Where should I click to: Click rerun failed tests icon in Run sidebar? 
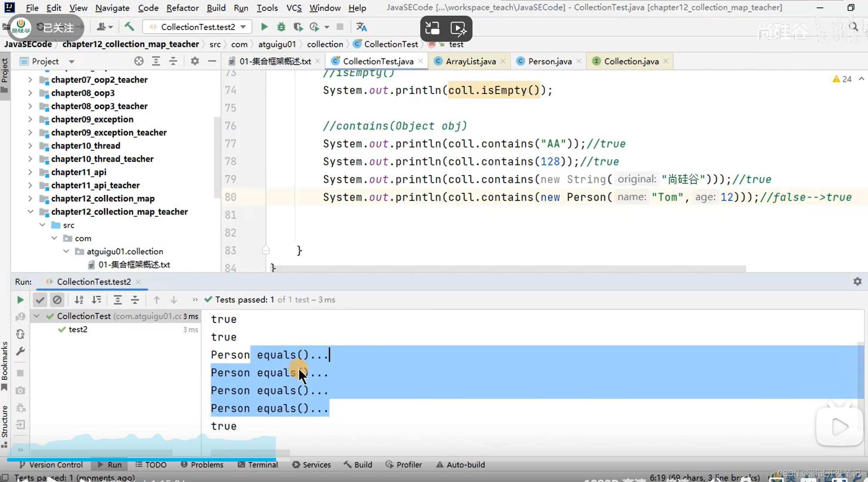tap(20, 317)
